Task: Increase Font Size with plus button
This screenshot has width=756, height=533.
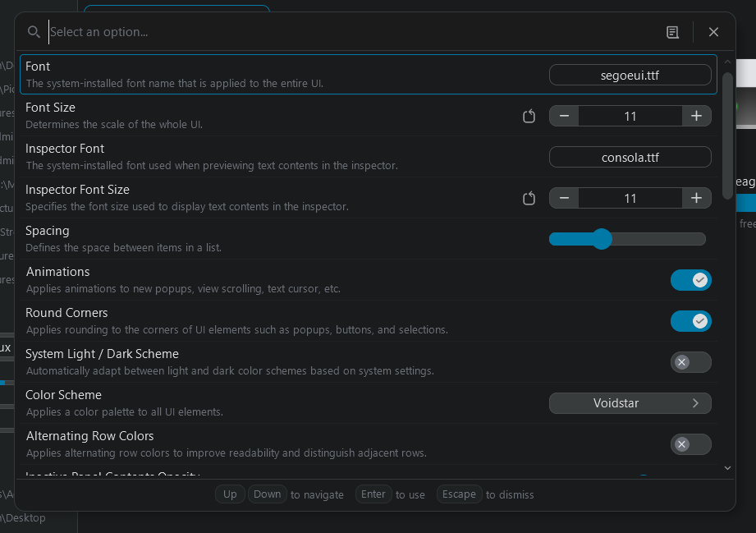Action: tap(696, 116)
